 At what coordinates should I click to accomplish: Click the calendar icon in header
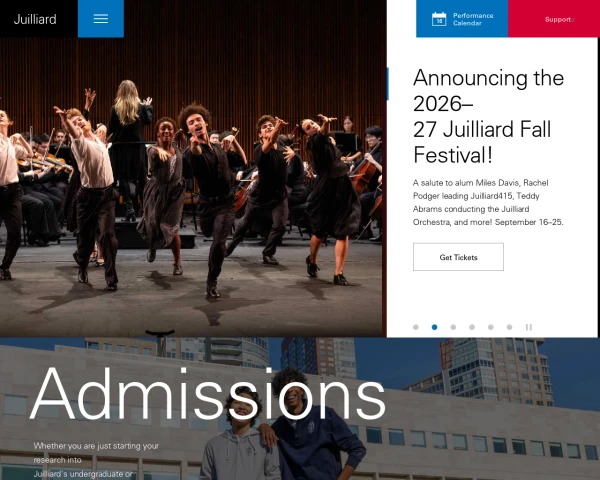coord(439,19)
